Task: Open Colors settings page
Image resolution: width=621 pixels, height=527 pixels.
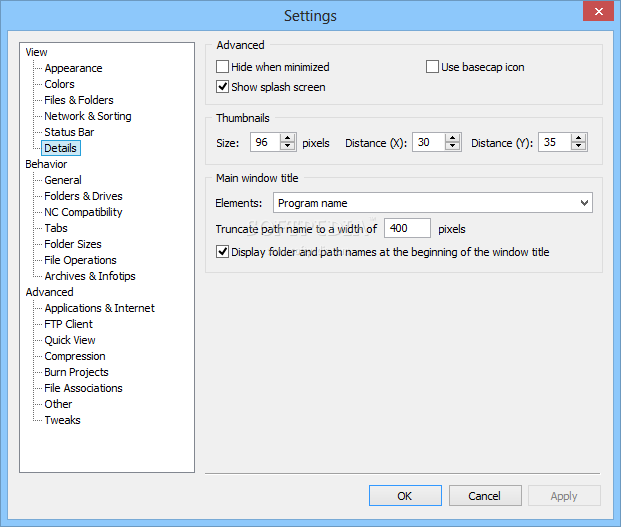Action: 59,84
